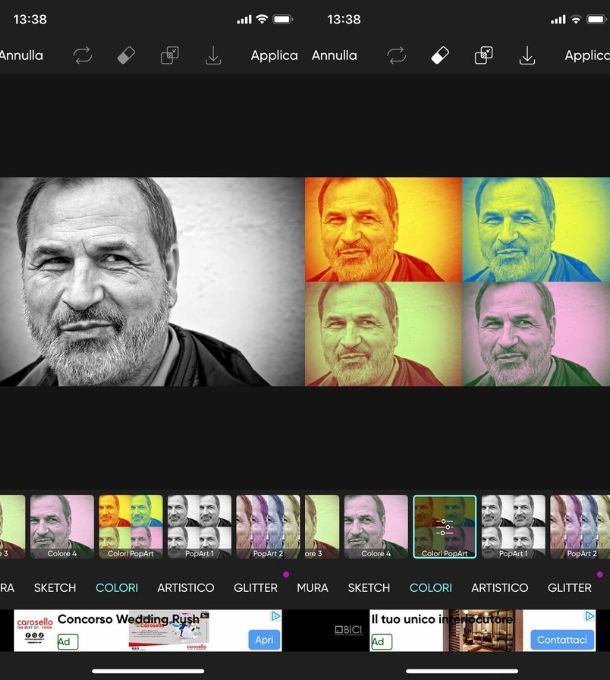Tap the blend layers icon in left screen
This screenshot has height=680, width=610.
170,56
